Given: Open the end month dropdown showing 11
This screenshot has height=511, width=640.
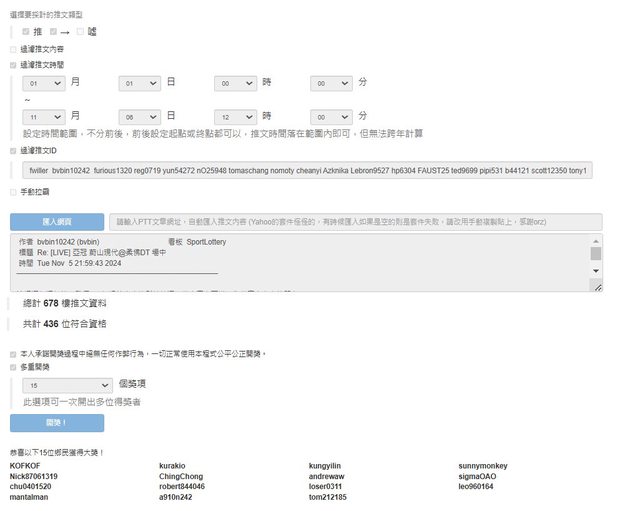Looking at the screenshot, I should click(x=45, y=117).
